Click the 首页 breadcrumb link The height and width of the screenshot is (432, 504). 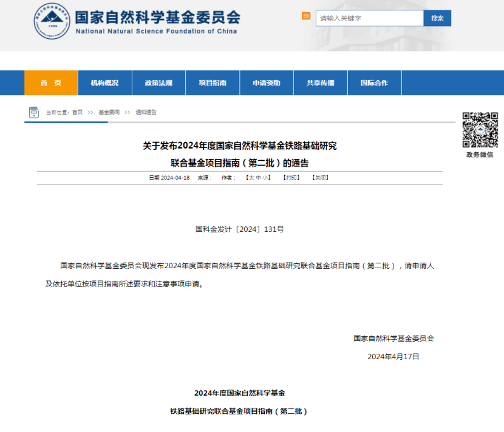pos(77,112)
